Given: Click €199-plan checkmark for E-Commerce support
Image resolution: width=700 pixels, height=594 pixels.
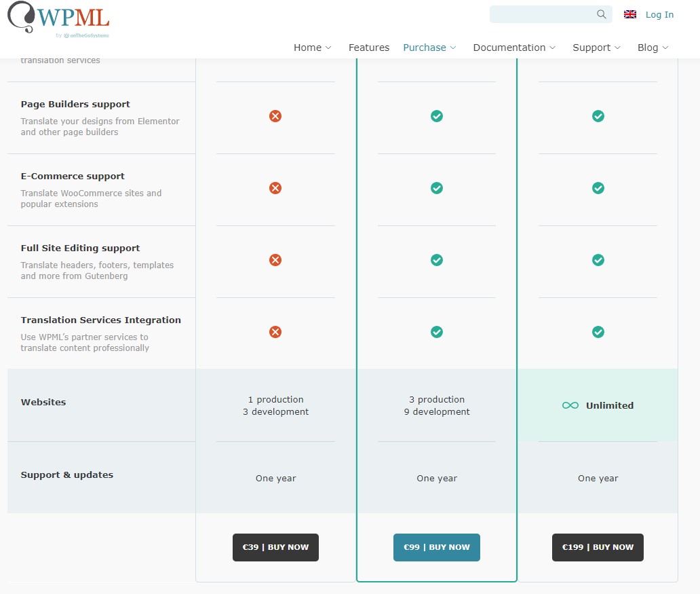Looking at the screenshot, I should (598, 188).
